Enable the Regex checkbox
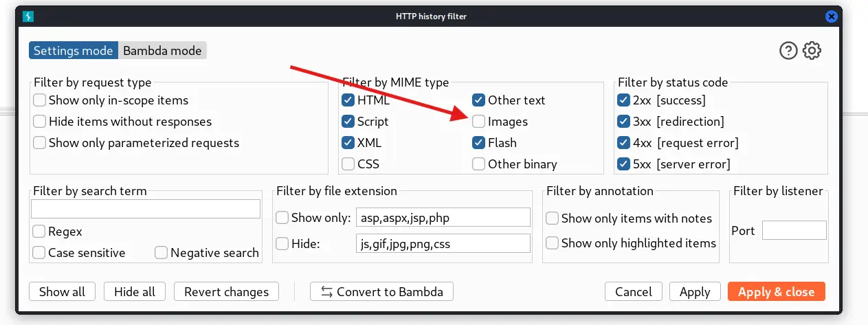Viewport: 868px width, 325px height. (39, 232)
